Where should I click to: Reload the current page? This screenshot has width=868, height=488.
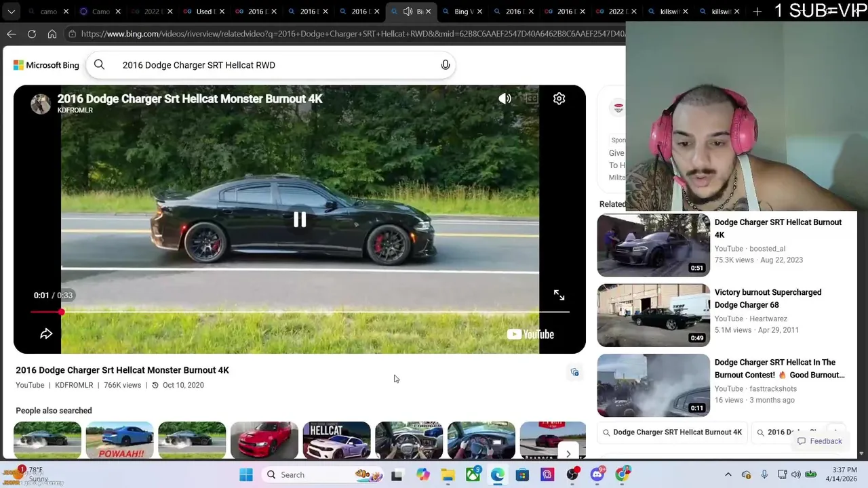pos(32,34)
